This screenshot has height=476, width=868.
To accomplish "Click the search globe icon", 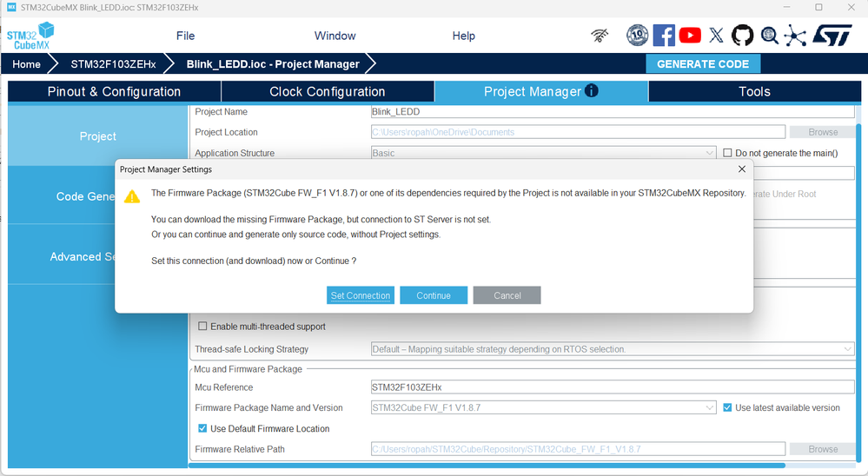I will pyautogui.click(x=770, y=36).
